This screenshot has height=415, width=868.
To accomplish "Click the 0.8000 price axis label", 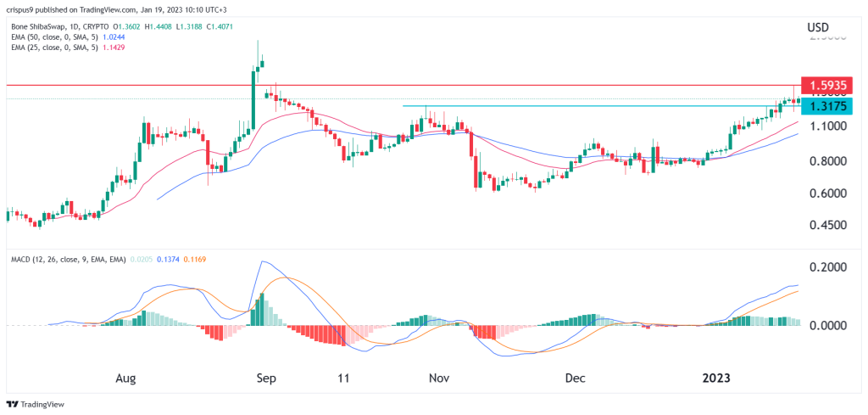I will pyautogui.click(x=827, y=162).
